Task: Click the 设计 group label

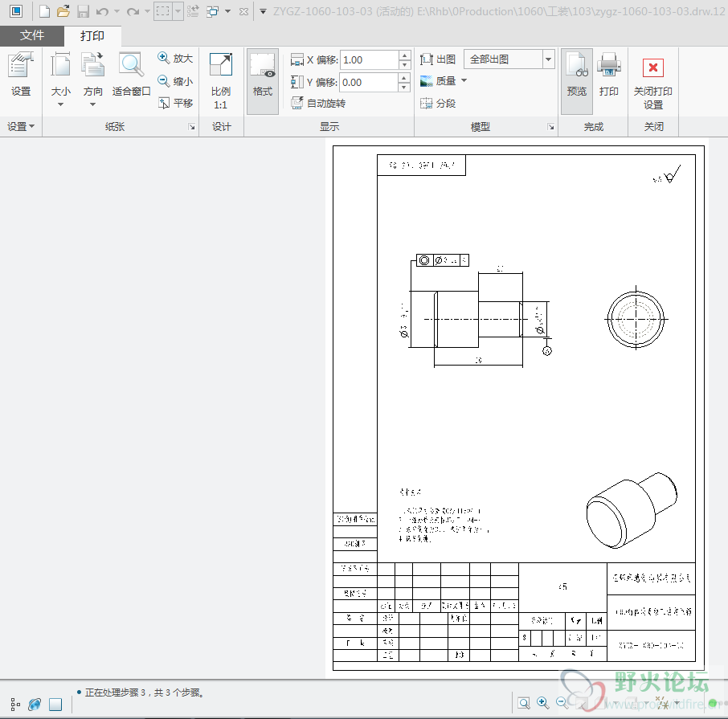Action: [x=222, y=127]
